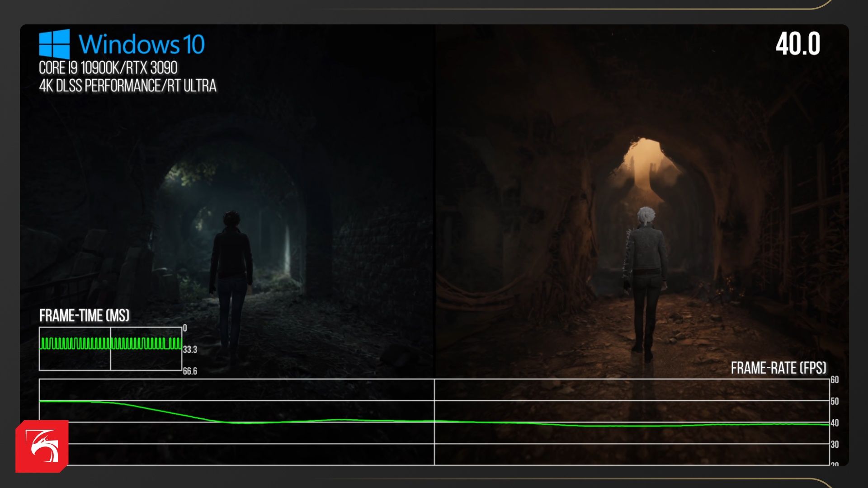This screenshot has height=488, width=868.
Task: Click the FRAME-TIME (MS) heading
Action: 84,315
